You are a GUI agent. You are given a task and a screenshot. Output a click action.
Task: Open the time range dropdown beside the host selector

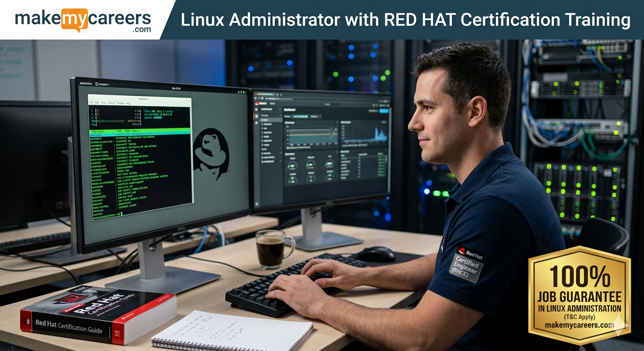315,117
